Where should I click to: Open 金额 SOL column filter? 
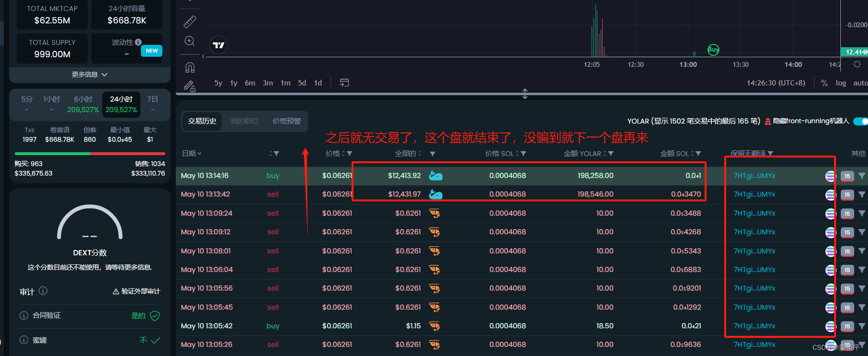698,154
